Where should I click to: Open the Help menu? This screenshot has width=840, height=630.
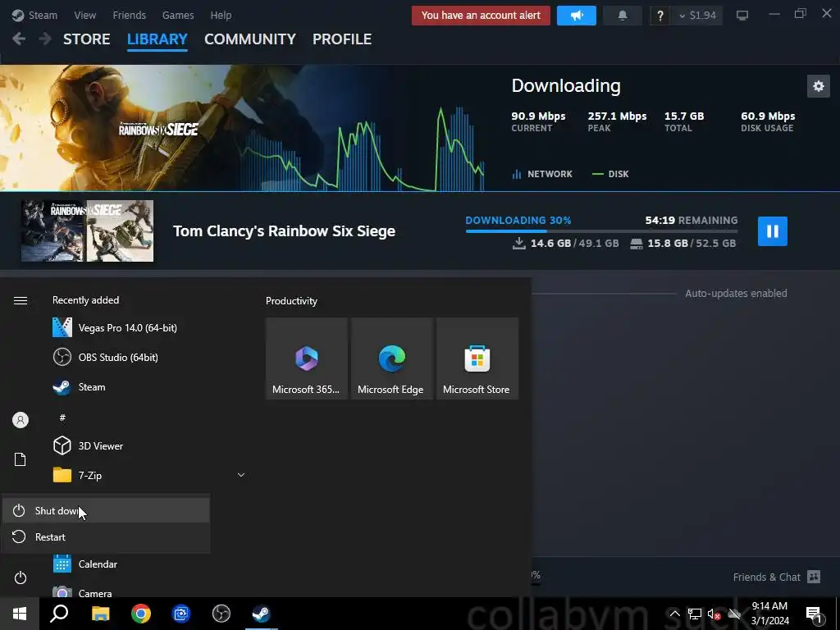pyautogui.click(x=221, y=16)
